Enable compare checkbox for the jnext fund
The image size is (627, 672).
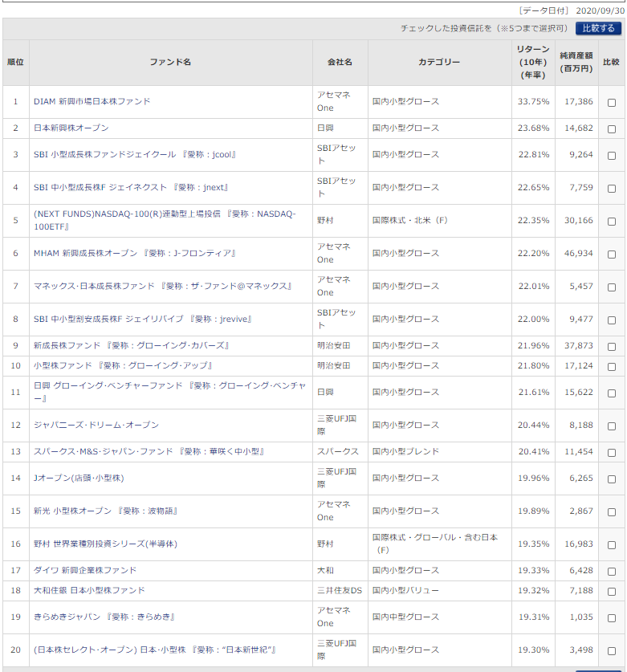point(612,189)
